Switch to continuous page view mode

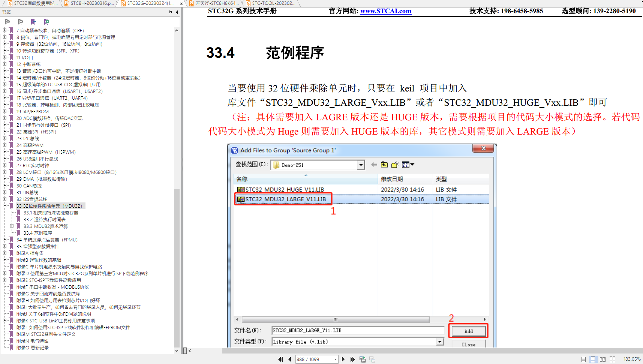[593, 359]
